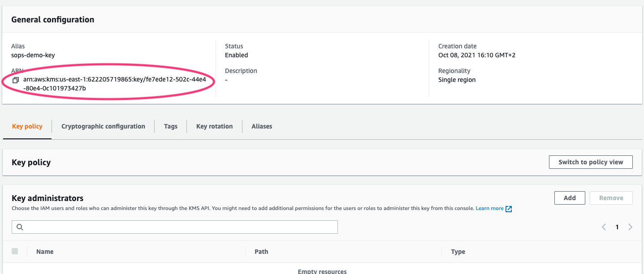
Task: Select page number 1 in pagination
Action: tap(617, 227)
